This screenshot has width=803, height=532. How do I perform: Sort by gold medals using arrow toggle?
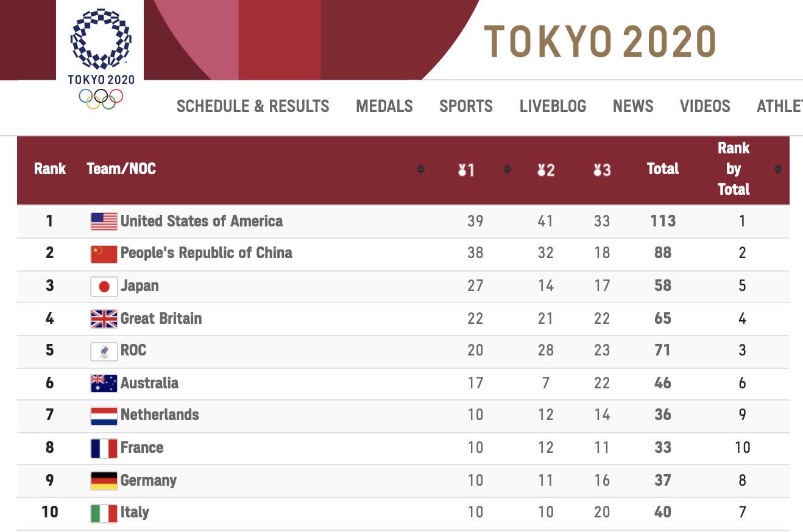click(x=507, y=169)
